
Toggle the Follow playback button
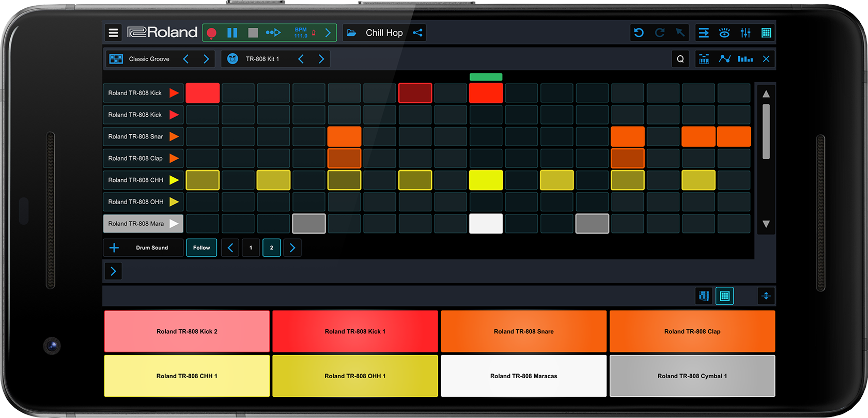click(x=202, y=247)
